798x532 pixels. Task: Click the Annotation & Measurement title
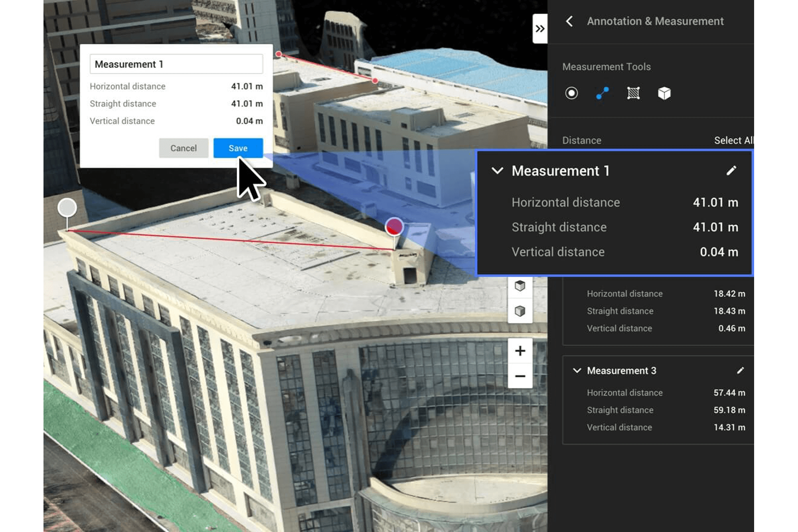[x=655, y=21]
